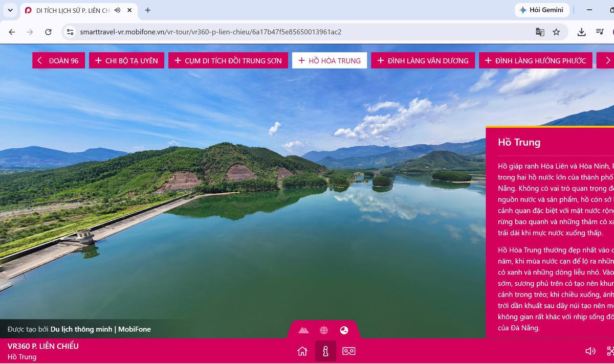This screenshot has width=614, height=364.
Task: Go to previous scene ĐOÀN 96
Action: point(58,60)
